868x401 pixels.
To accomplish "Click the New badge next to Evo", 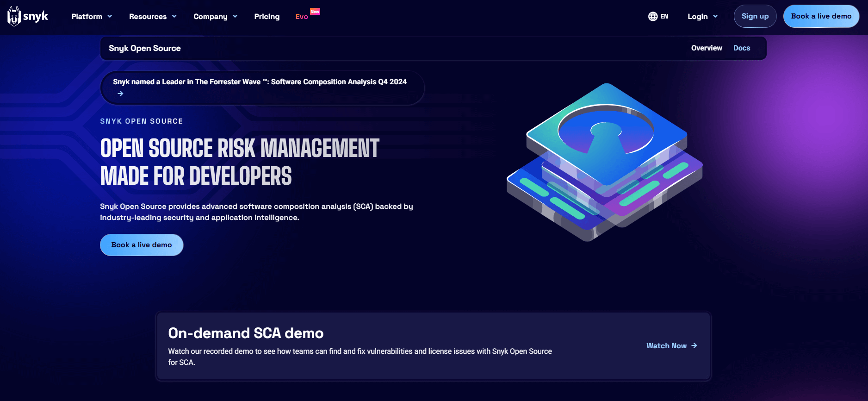I will click(315, 12).
